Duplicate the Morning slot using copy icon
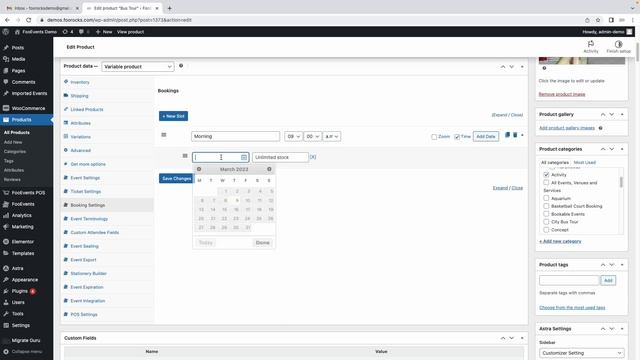This screenshot has width=640, height=360. point(507,135)
